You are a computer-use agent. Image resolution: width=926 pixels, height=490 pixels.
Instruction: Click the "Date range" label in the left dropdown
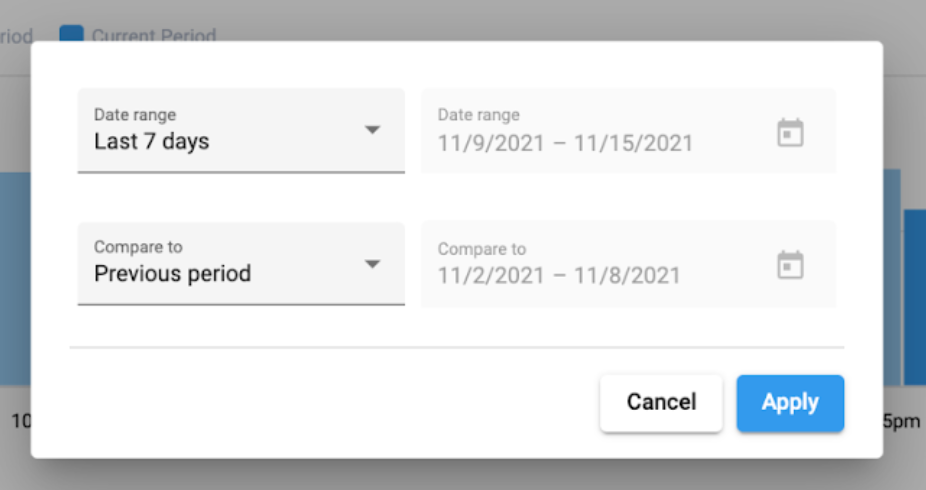point(135,115)
